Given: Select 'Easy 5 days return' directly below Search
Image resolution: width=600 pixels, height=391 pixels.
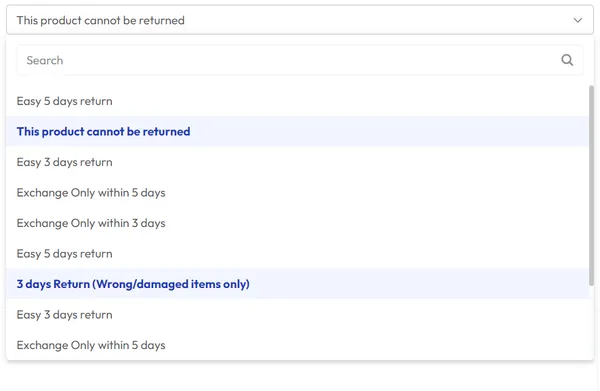Looking at the screenshot, I should pos(297,101).
